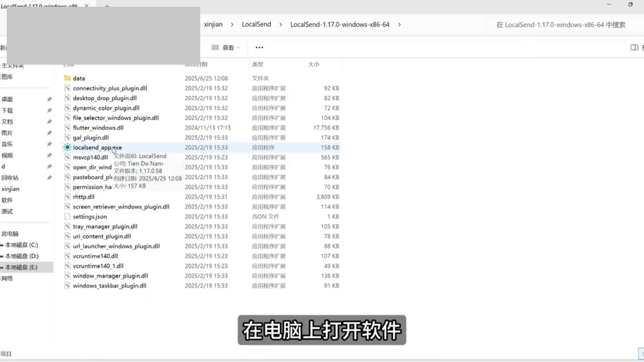The width and height of the screenshot is (644, 362).
Task: Click the vcruntime140.dll file icon
Action: [x=67, y=256]
